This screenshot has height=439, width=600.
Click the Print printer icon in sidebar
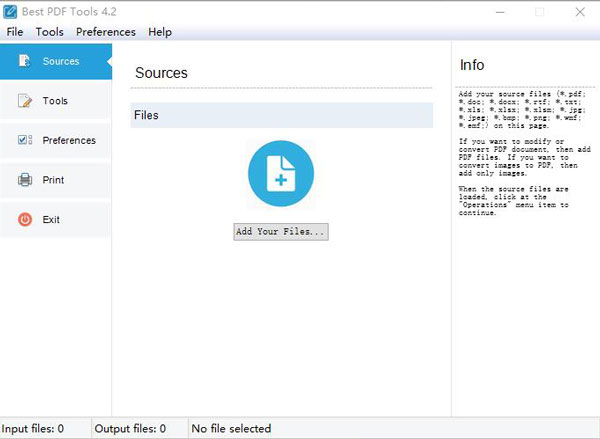[25, 180]
